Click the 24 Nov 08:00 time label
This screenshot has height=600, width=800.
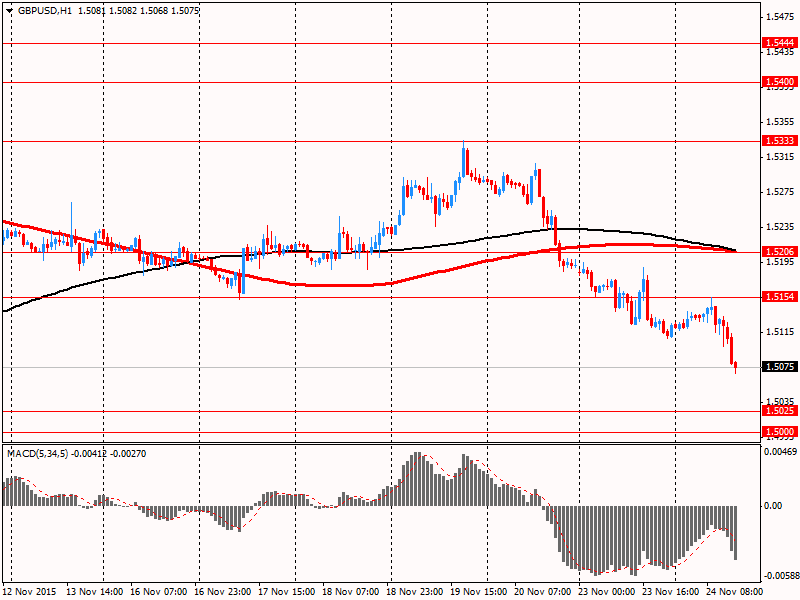point(735,592)
